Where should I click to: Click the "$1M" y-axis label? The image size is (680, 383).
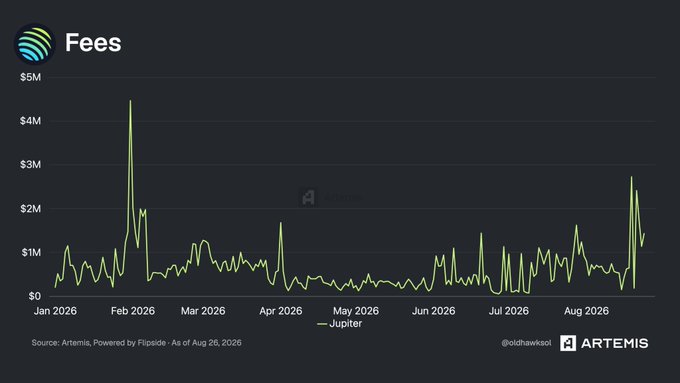click(31, 252)
